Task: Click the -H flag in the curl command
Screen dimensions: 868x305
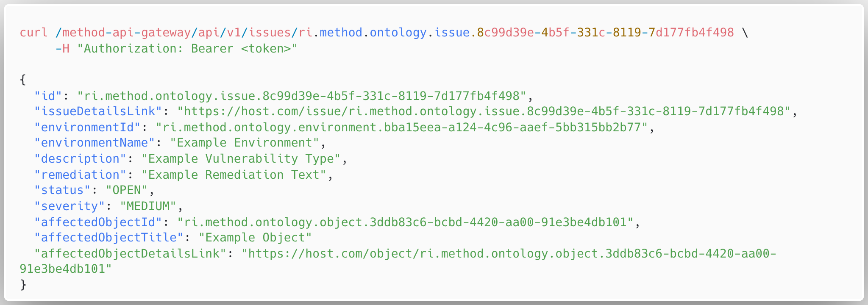Action: pos(62,49)
